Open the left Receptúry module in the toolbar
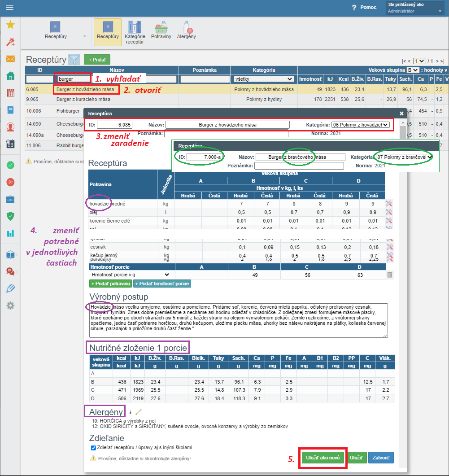The height and width of the screenshot is (476, 449). 56,31
